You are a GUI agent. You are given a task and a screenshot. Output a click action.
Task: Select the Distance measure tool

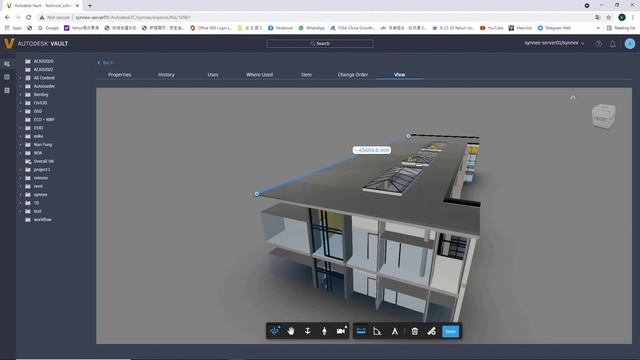361,331
